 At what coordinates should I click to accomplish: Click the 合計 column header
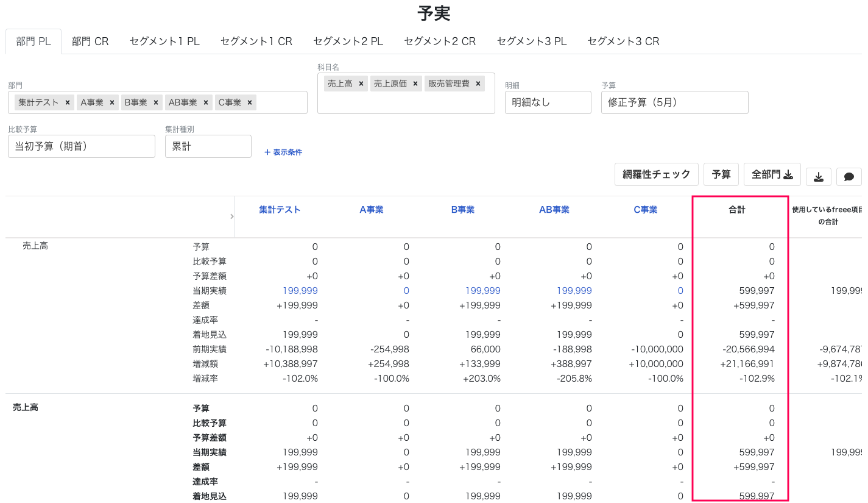[x=737, y=210]
